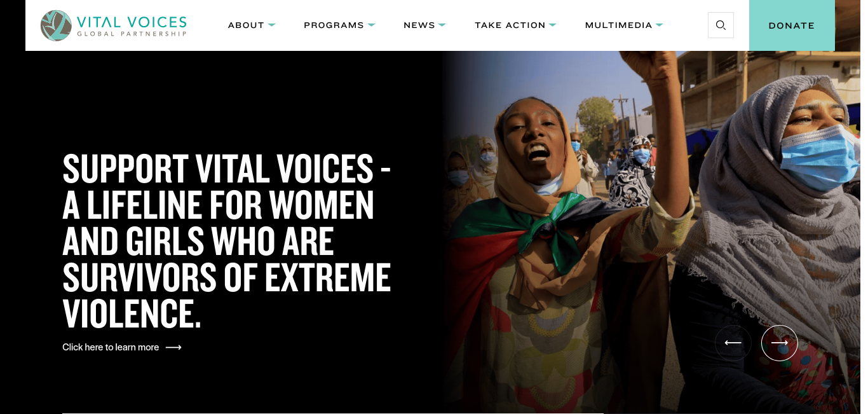Viewport: 868px width, 414px height.
Task: Click the Vital Voices leaf logo icon
Action: pyautogui.click(x=56, y=25)
